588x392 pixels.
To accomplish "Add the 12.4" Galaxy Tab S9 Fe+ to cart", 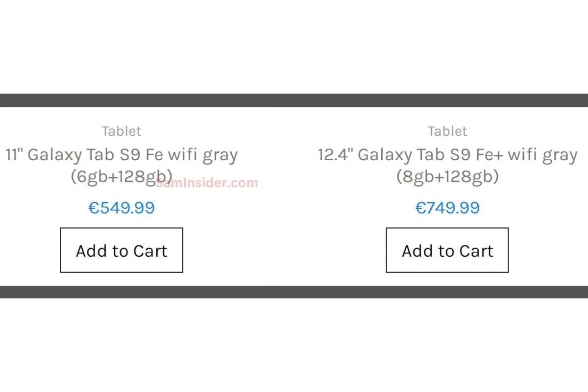I will click(x=447, y=250).
